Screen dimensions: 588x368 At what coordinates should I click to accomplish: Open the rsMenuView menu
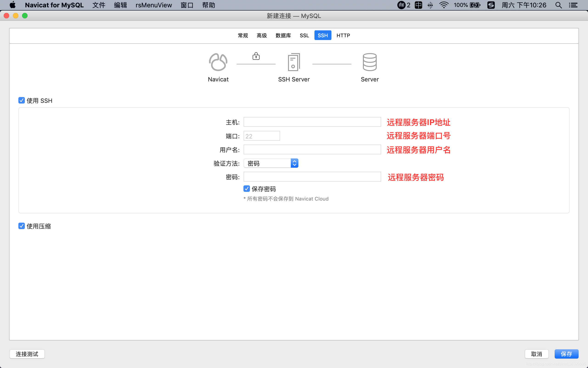tap(154, 5)
